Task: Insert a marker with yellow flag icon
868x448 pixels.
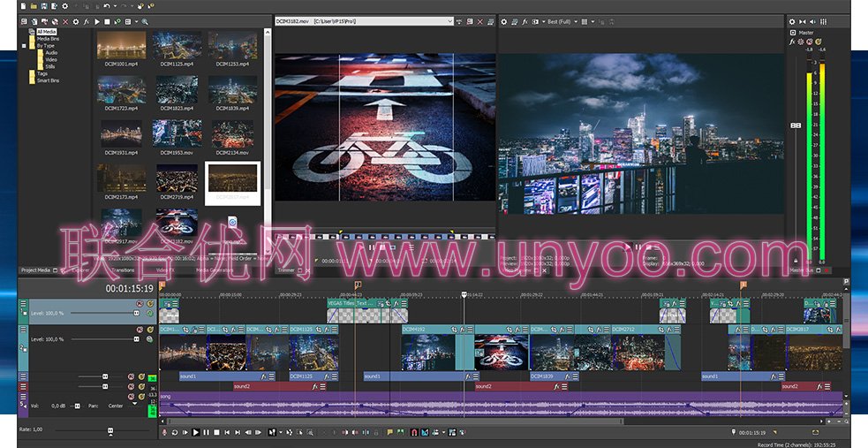Action: (390, 432)
